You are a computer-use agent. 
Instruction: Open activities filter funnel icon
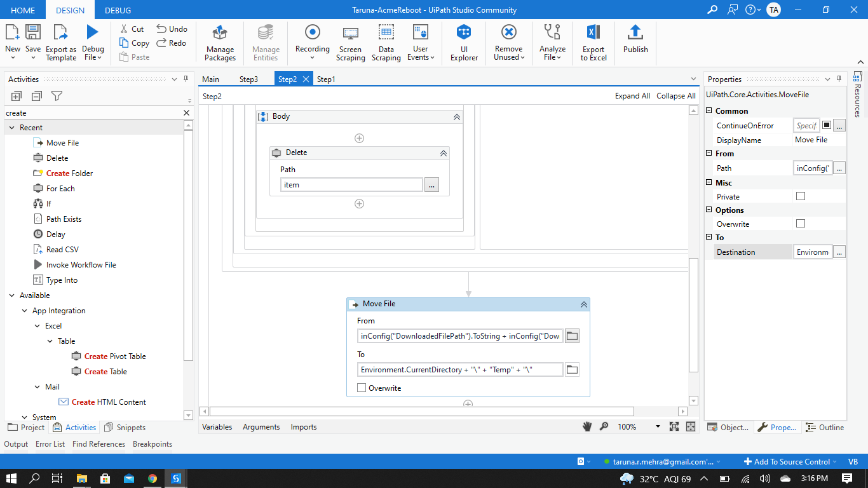point(57,96)
